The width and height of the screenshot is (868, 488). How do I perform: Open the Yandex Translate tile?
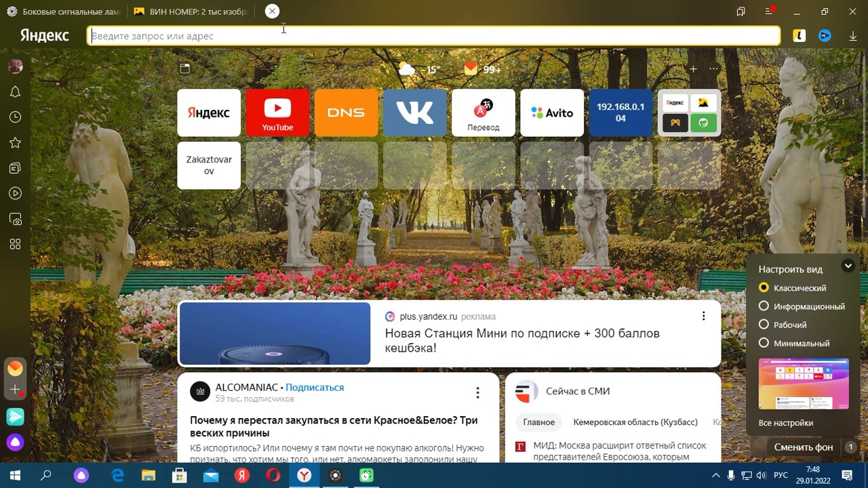click(x=484, y=113)
